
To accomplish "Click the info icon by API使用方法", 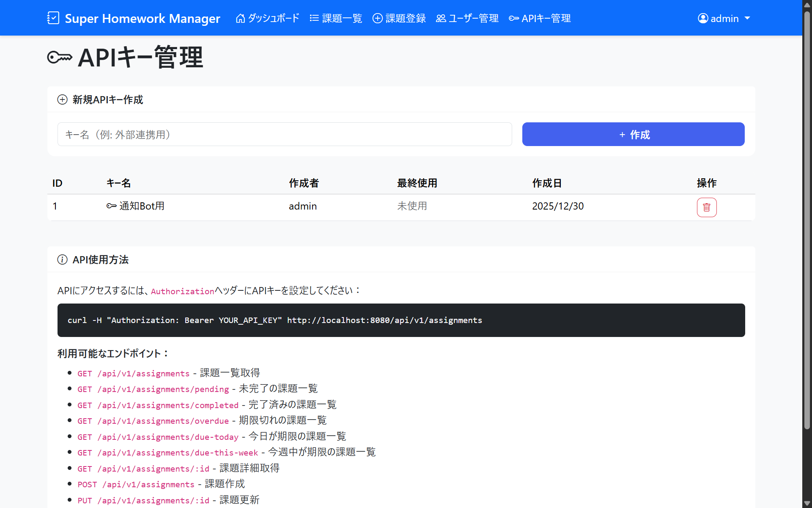I will click(62, 260).
